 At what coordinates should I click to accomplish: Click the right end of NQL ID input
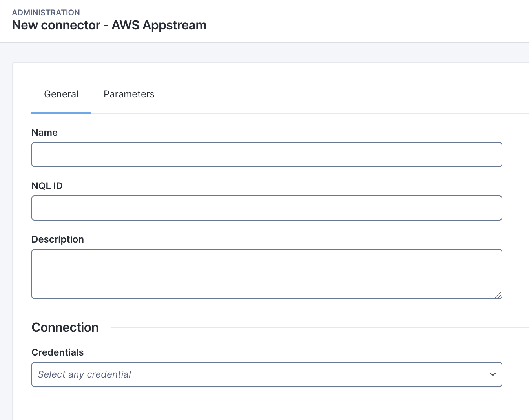tap(491, 208)
